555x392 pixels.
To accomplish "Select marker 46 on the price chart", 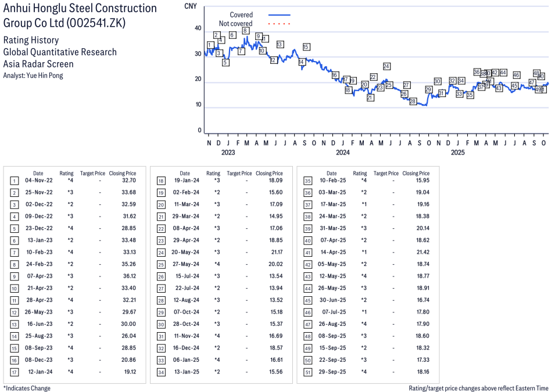I will (x=516, y=75).
